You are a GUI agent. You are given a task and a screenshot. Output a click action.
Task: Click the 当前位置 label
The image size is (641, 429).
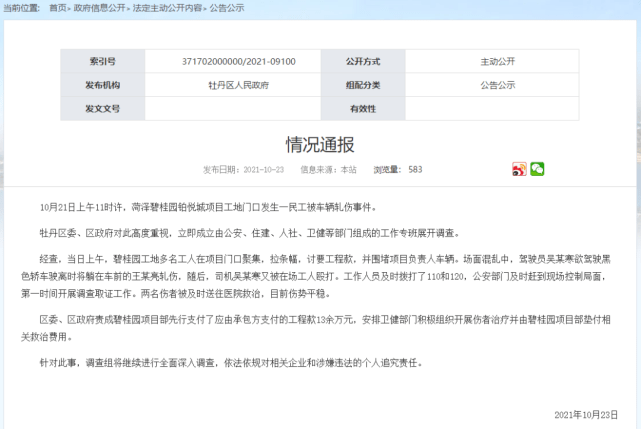pos(22,8)
